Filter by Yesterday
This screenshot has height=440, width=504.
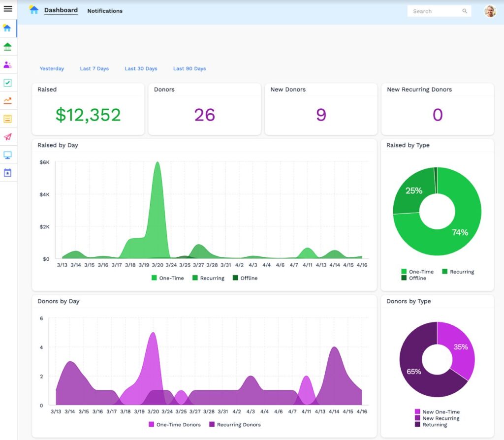pos(52,68)
